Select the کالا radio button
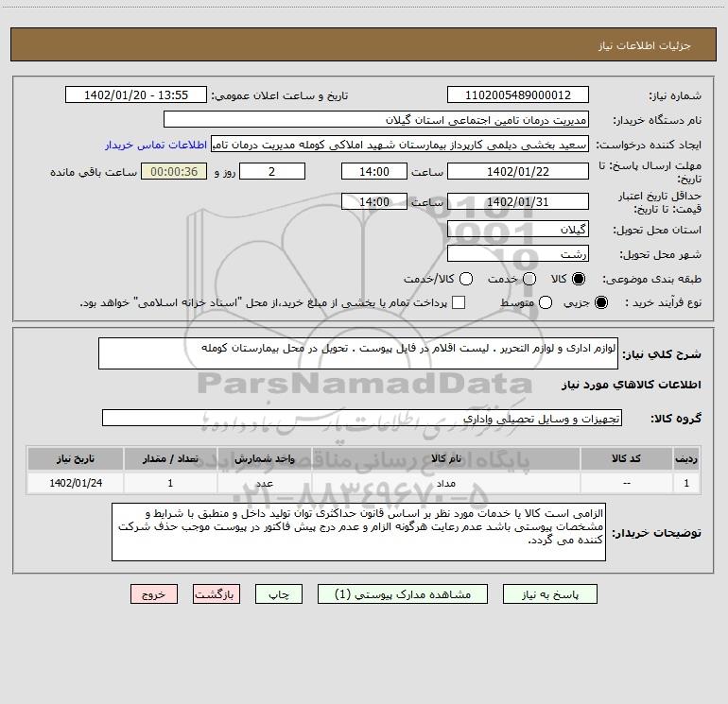Image resolution: width=728 pixels, height=704 pixels. [579, 279]
